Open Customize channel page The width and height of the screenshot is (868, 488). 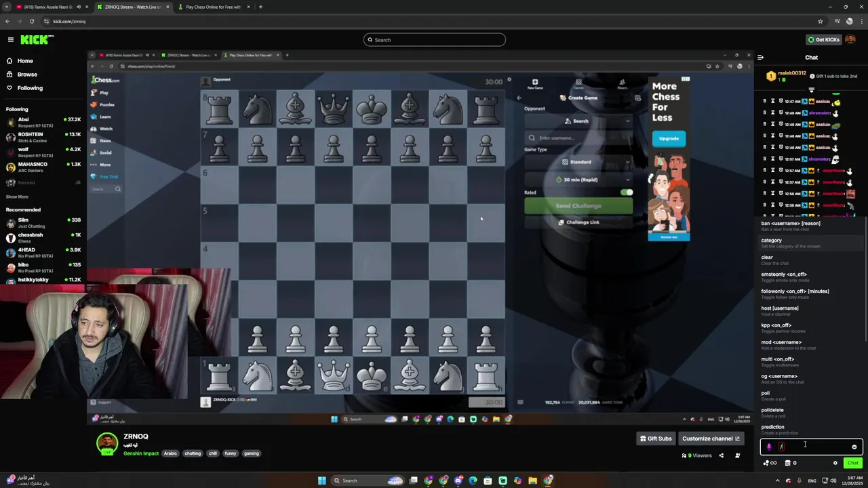coord(711,439)
